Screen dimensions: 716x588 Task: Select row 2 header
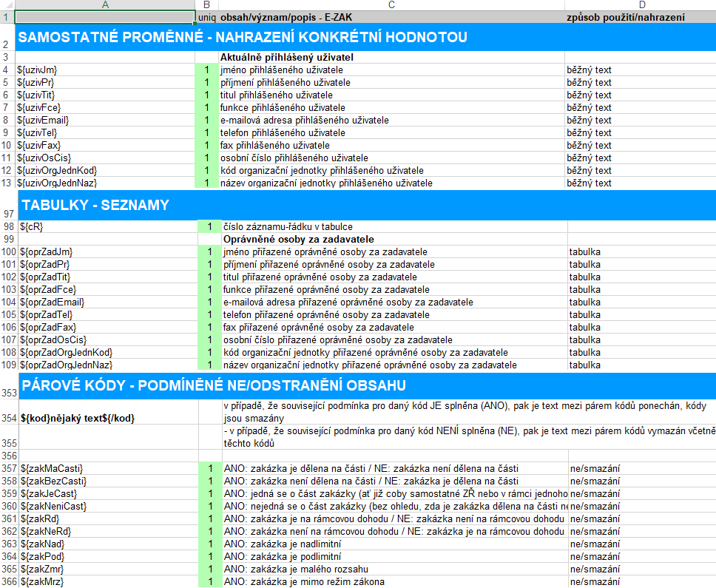pos(7,37)
